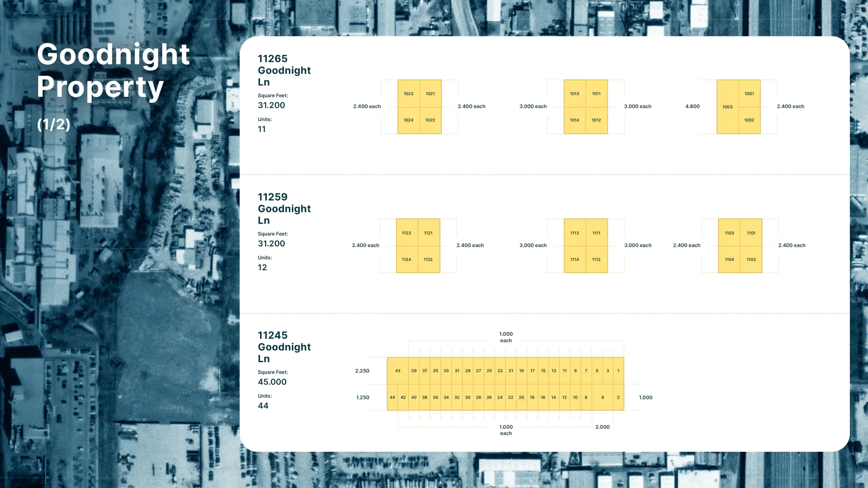Screen dimensions: 868x488
Task: Click the 11265 Goodnight Ln heading
Action: (x=284, y=70)
